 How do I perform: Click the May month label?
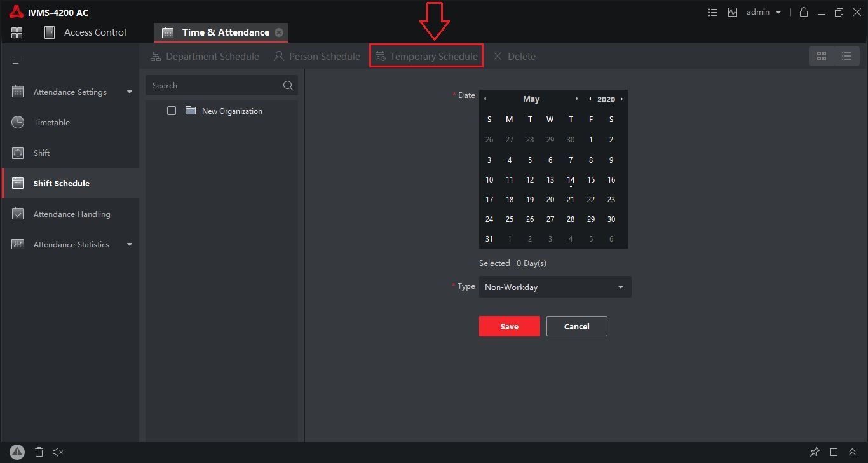point(531,99)
